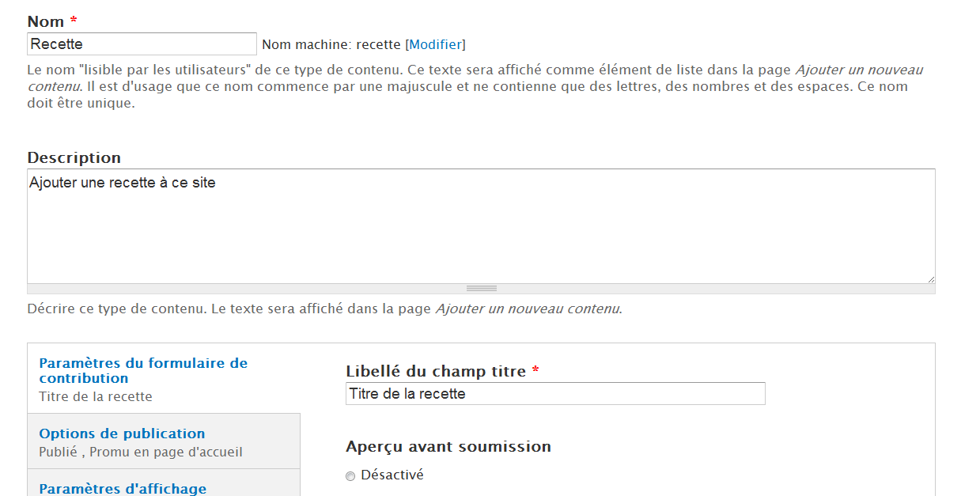Click the Libellé du champ titre input
980x496 pixels.
[x=555, y=394]
